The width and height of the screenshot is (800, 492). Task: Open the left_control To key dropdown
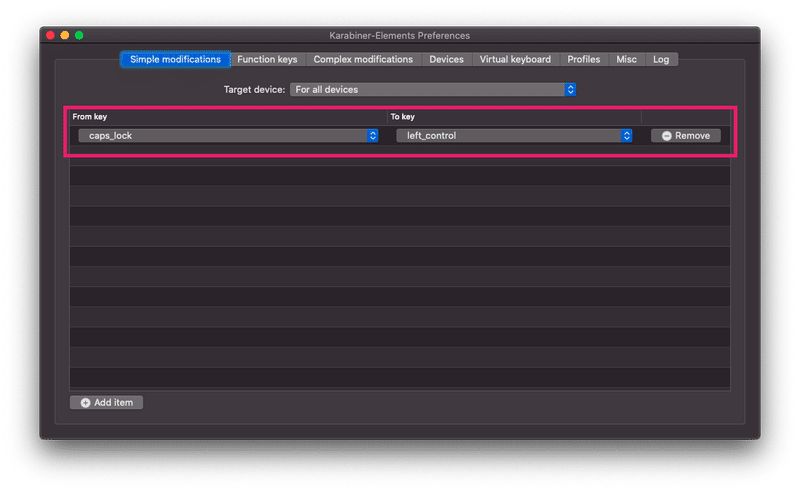[x=514, y=136]
